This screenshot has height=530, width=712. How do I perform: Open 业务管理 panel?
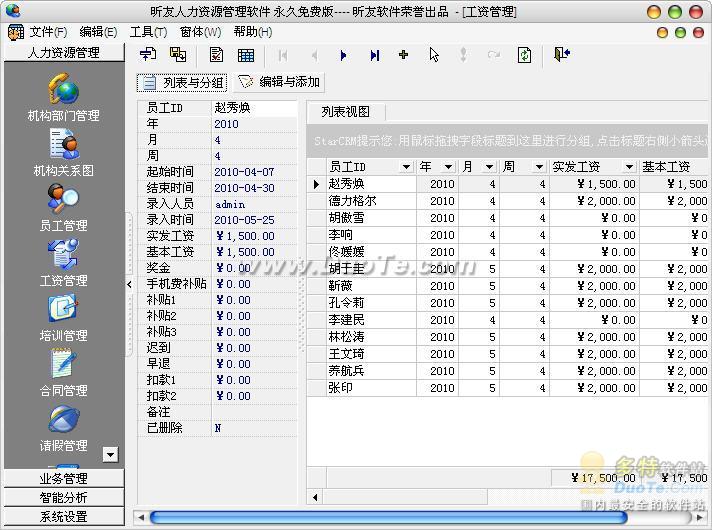[64, 478]
